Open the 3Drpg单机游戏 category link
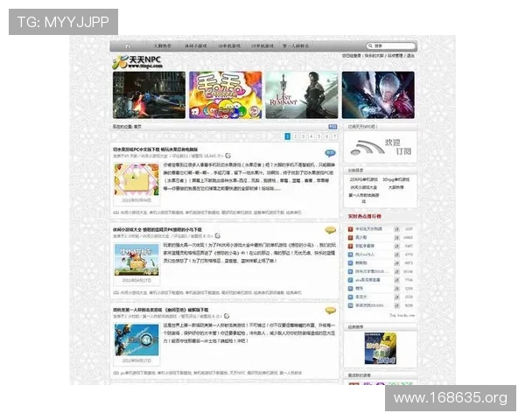The width and height of the screenshot is (525, 420). pyautogui.click(x=396, y=179)
